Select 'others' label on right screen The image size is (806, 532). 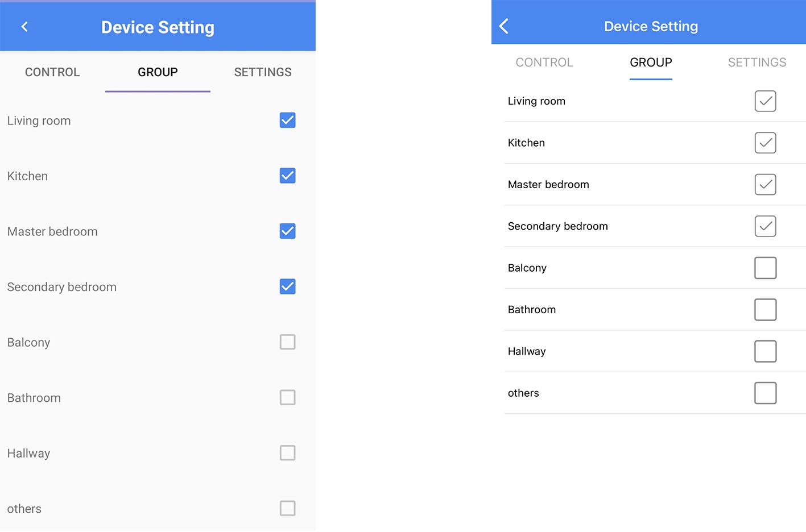tap(523, 393)
